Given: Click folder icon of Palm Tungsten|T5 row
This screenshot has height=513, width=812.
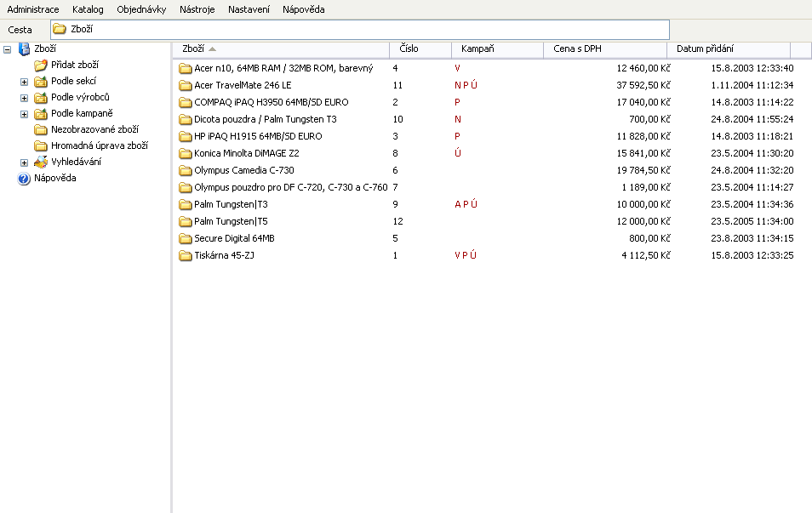Looking at the screenshot, I should pos(185,221).
